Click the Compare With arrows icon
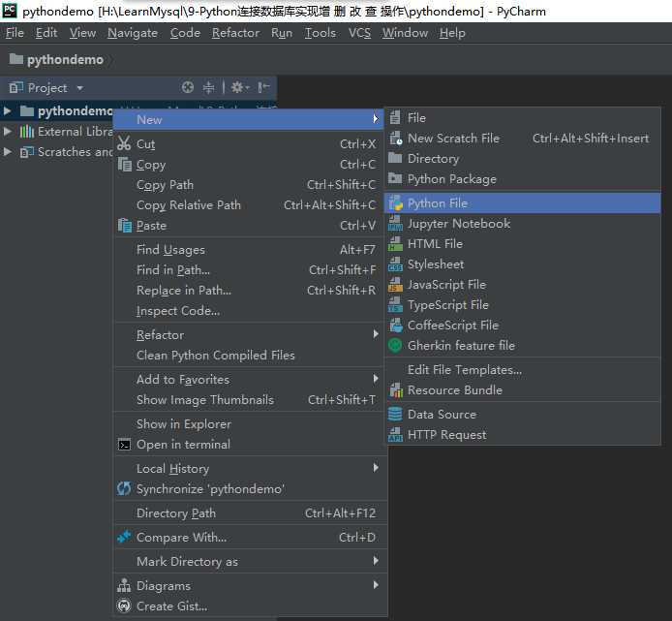The image size is (672, 621). pos(124,537)
